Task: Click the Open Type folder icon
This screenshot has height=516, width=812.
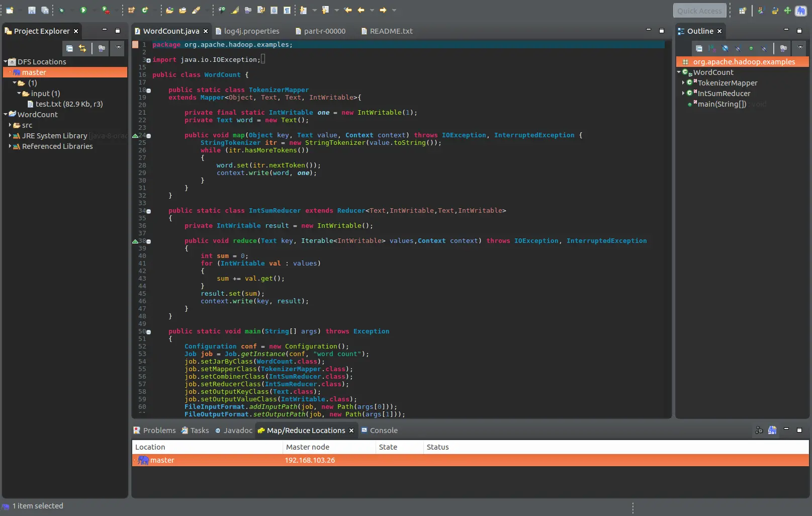Action: 169,10
